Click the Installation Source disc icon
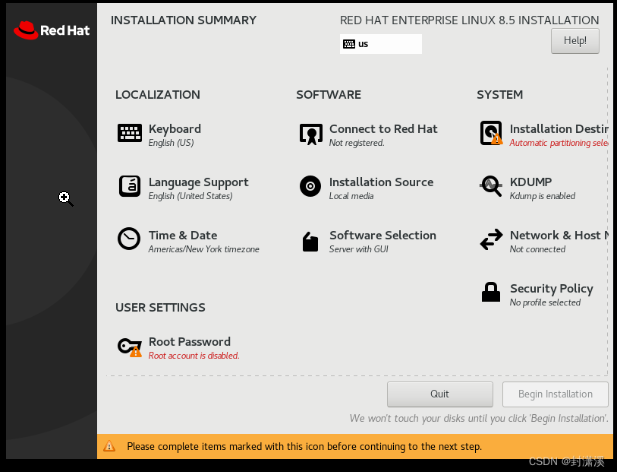This screenshot has width=620, height=472. 311,186
